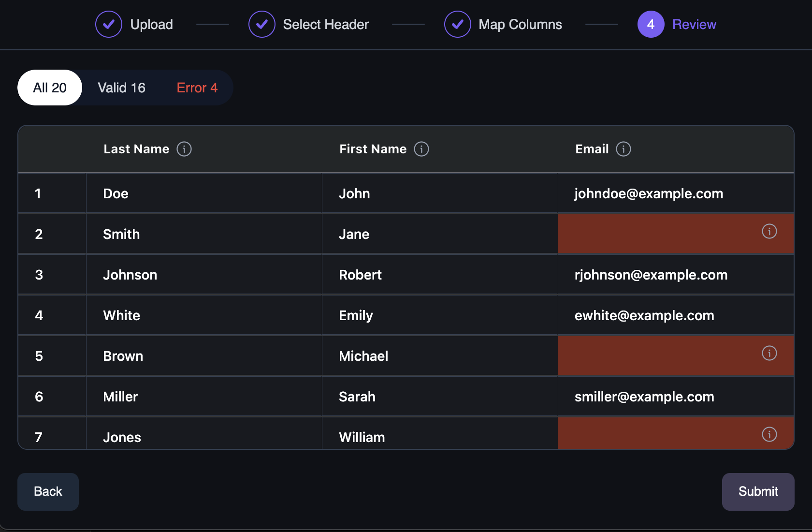Screen dimensions: 812x532
Task: Click row number 3
Action: 52,275
